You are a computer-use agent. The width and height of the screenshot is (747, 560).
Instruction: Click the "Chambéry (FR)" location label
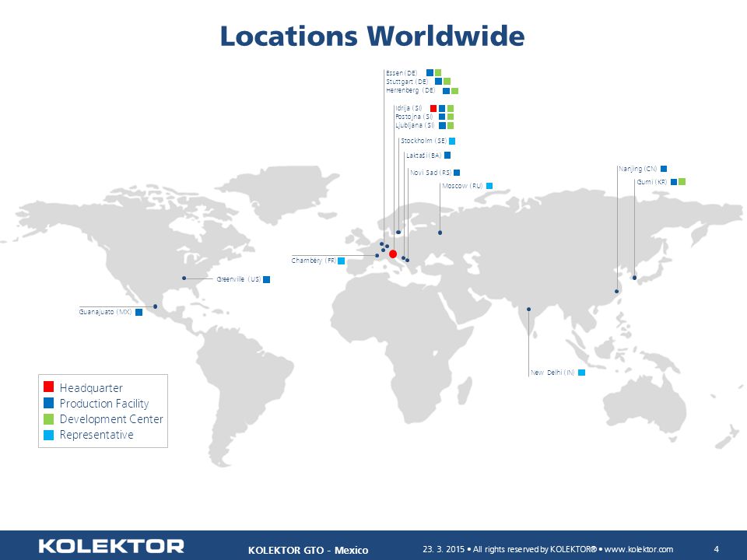[x=314, y=261]
